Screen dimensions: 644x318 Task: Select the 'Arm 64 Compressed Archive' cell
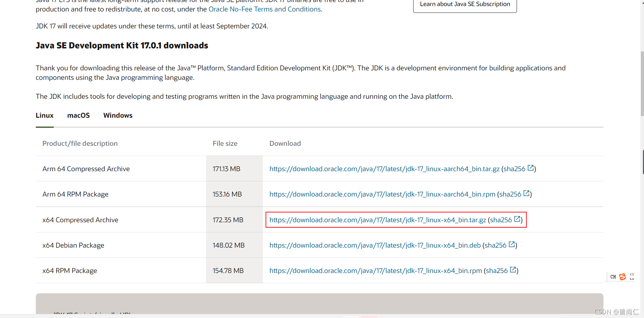click(121, 169)
